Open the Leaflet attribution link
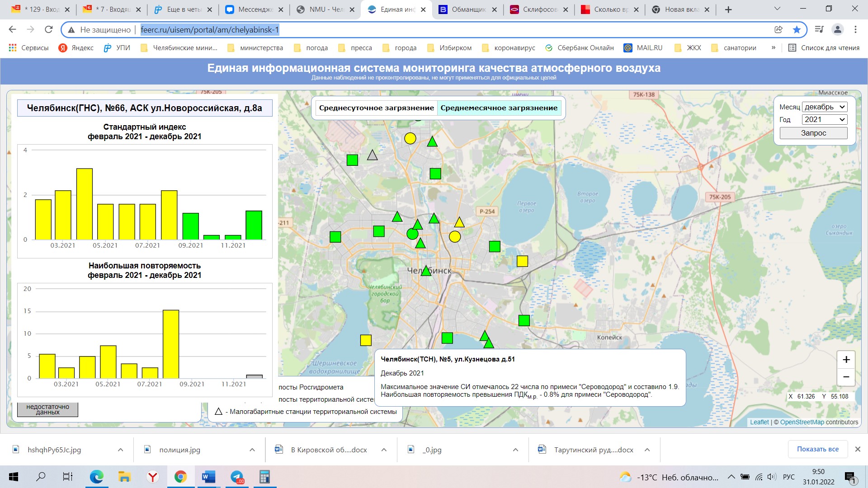 point(759,422)
